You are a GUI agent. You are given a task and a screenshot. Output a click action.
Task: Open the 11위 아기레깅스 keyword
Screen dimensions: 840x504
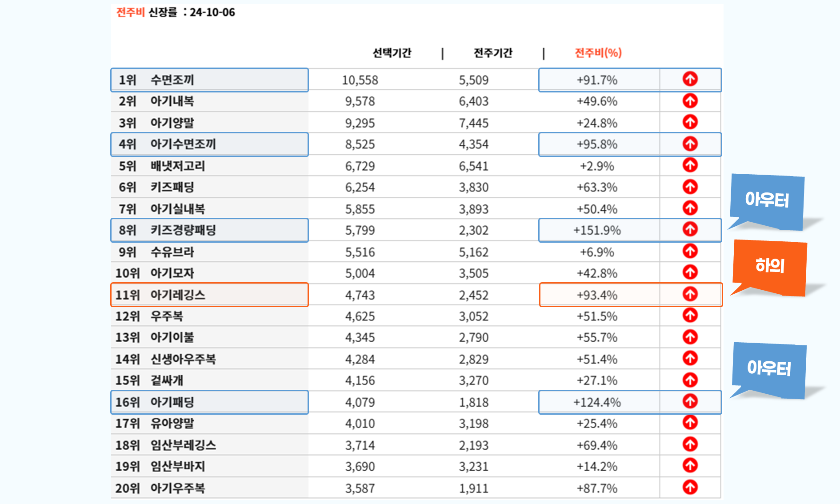pos(177,295)
